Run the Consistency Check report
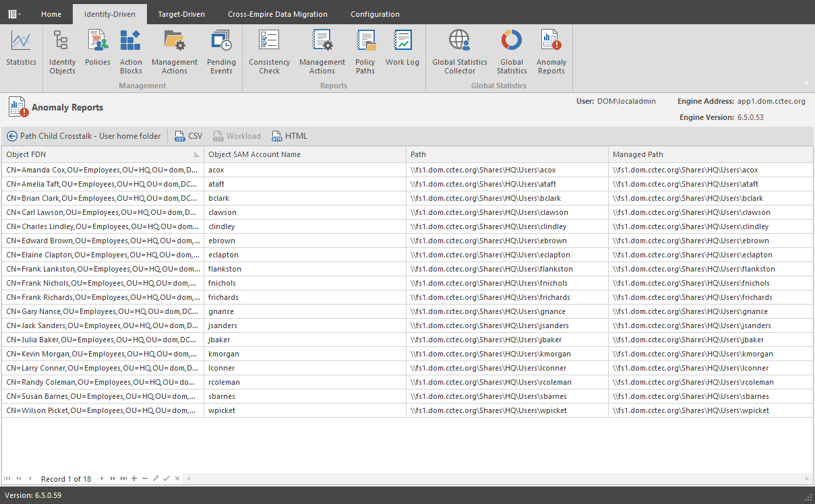Viewport: 815px width, 504px height. pyautogui.click(x=269, y=51)
